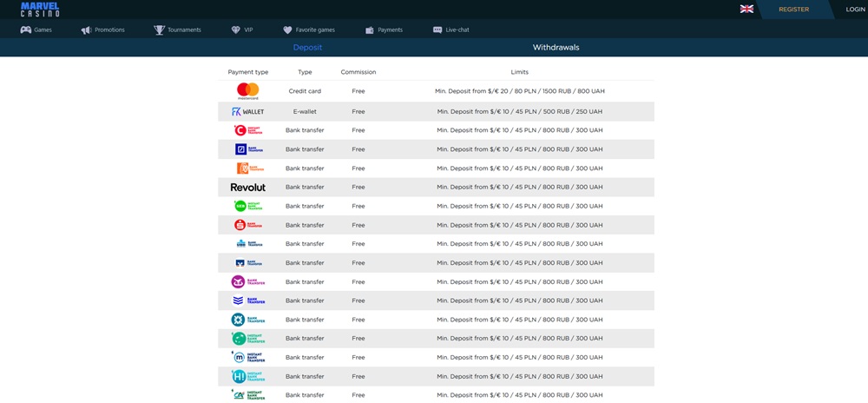Open the Games menu item

pyautogui.click(x=36, y=30)
